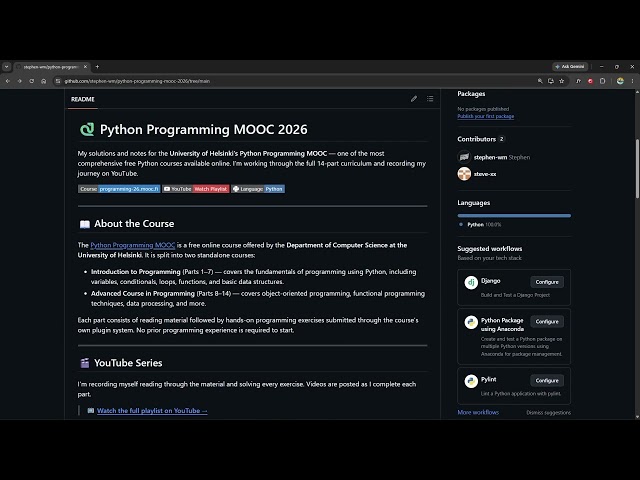Configure the Django workflow

click(x=547, y=282)
